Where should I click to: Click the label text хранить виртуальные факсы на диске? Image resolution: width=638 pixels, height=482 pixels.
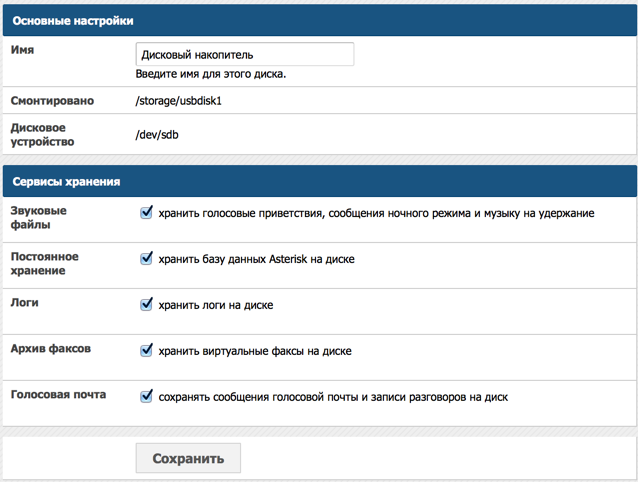pos(255,351)
